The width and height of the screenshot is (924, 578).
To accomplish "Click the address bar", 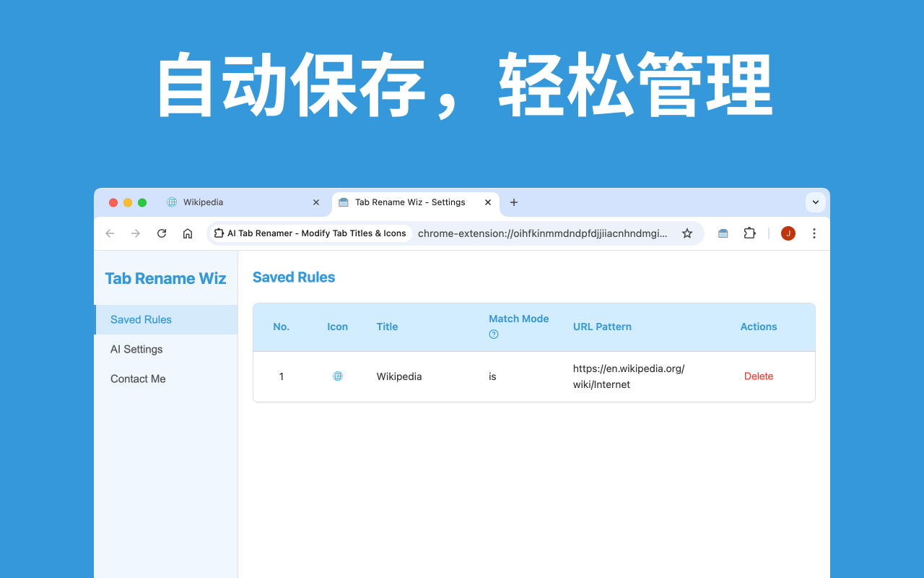I will tap(541, 233).
